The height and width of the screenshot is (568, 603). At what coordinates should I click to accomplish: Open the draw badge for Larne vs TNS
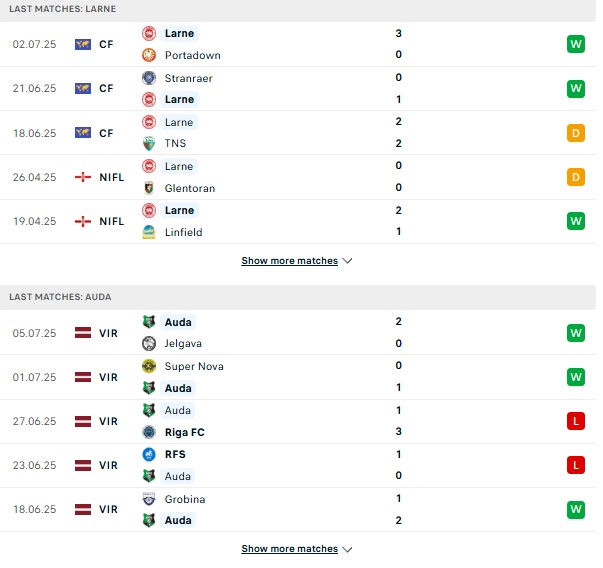click(576, 133)
